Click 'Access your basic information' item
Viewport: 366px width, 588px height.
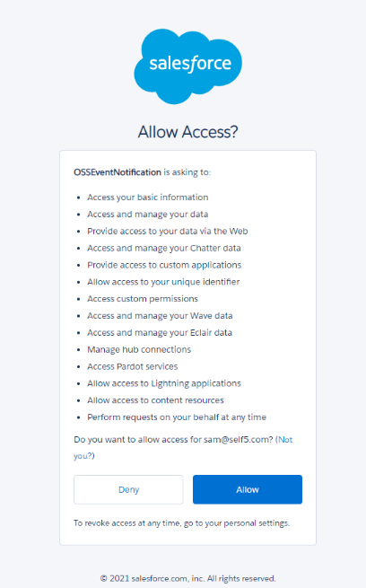148,197
